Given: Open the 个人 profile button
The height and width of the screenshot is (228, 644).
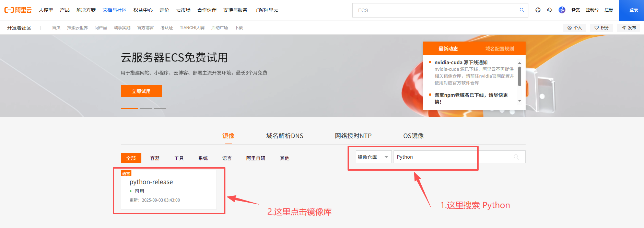Looking at the screenshot, I should tap(574, 28).
